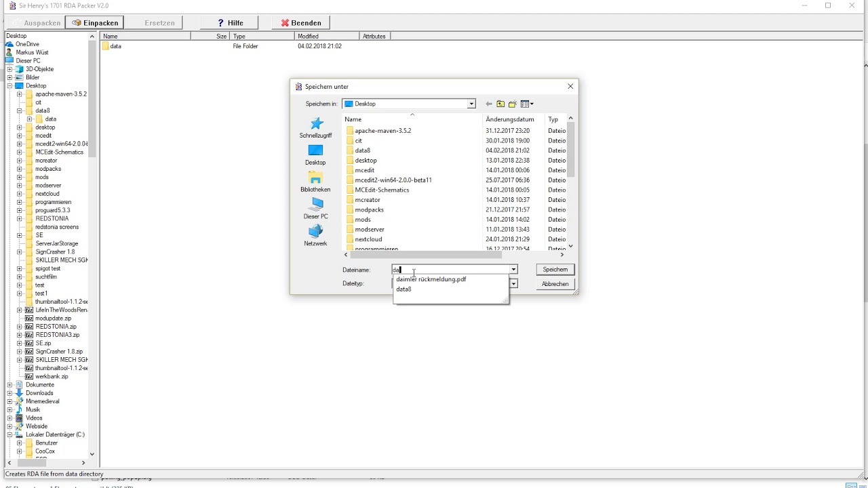Click the create new folder icon

coord(513,103)
